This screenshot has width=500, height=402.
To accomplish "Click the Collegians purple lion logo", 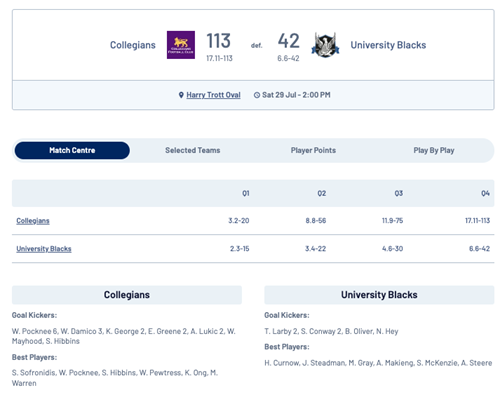I will (x=181, y=45).
